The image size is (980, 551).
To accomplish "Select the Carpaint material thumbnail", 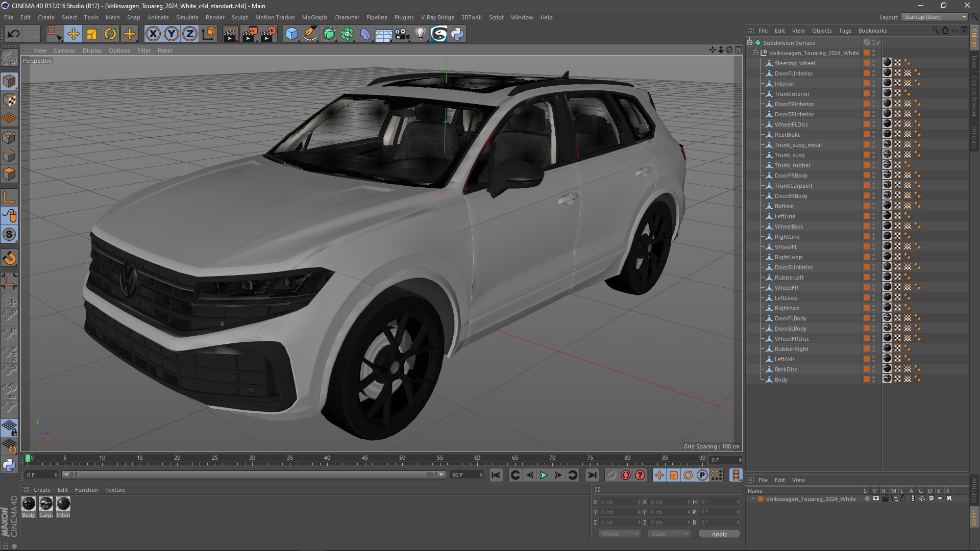I will pos(46,504).
